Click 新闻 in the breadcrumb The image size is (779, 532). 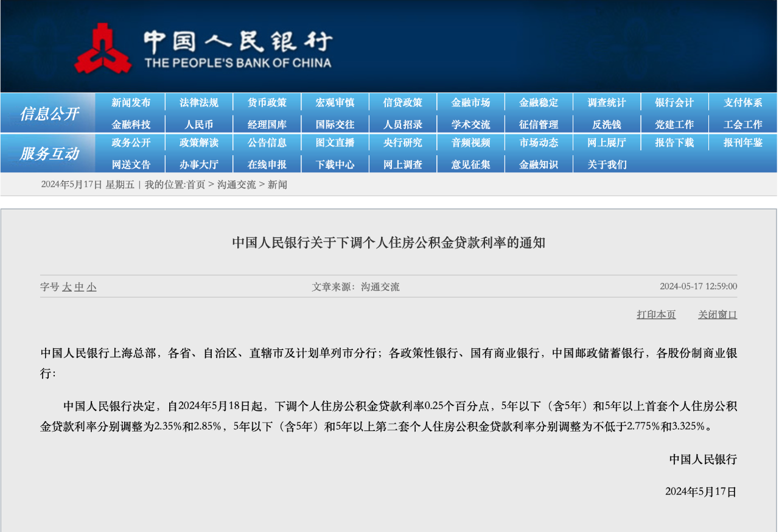(278, 185)
